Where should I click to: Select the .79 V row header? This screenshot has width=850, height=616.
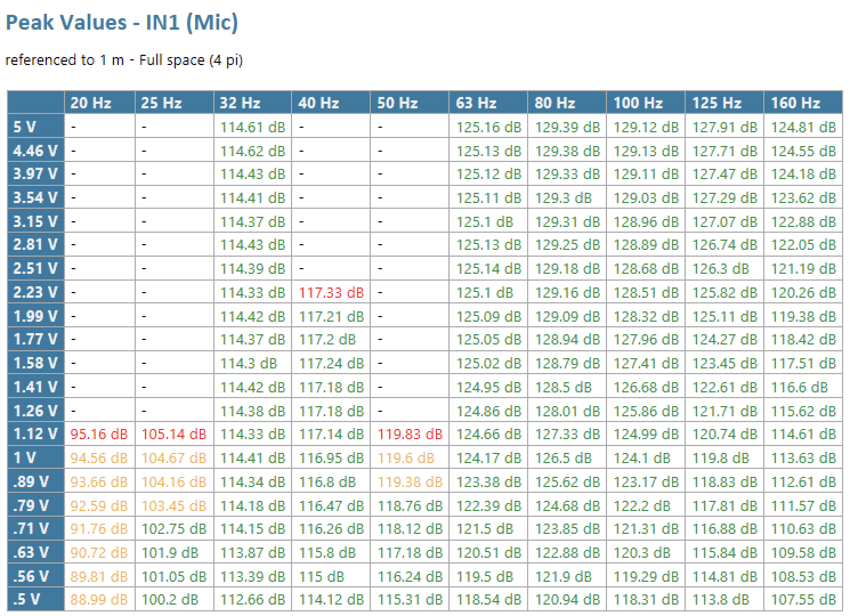(35, 505)
